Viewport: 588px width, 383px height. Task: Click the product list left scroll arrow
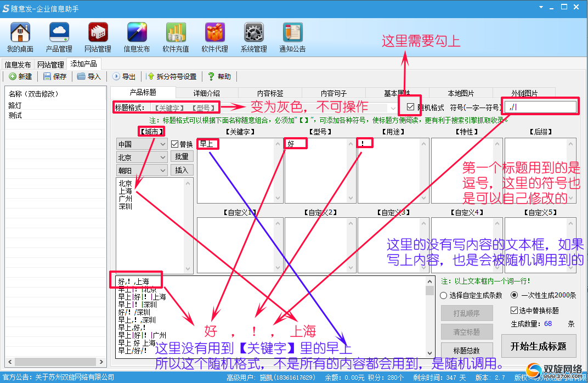10,362
